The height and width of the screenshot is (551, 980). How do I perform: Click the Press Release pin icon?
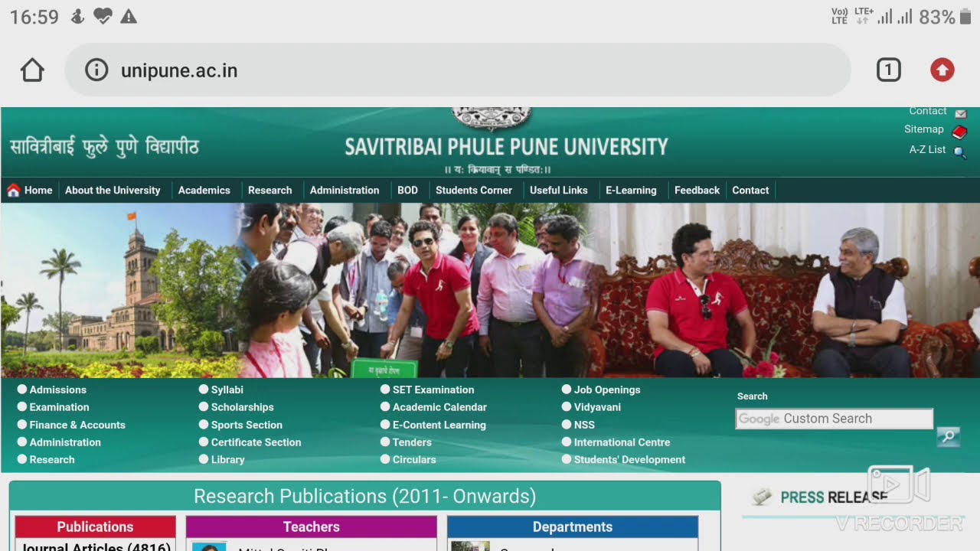pos(762,496)
